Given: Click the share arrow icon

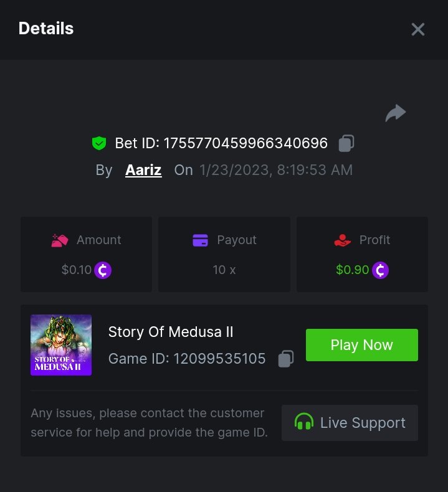Looking at the screenshot, I should click(396, 113).
